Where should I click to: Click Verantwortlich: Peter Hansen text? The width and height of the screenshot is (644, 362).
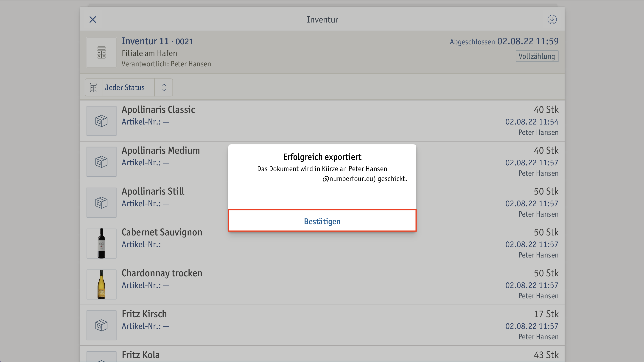pos(166,64)
